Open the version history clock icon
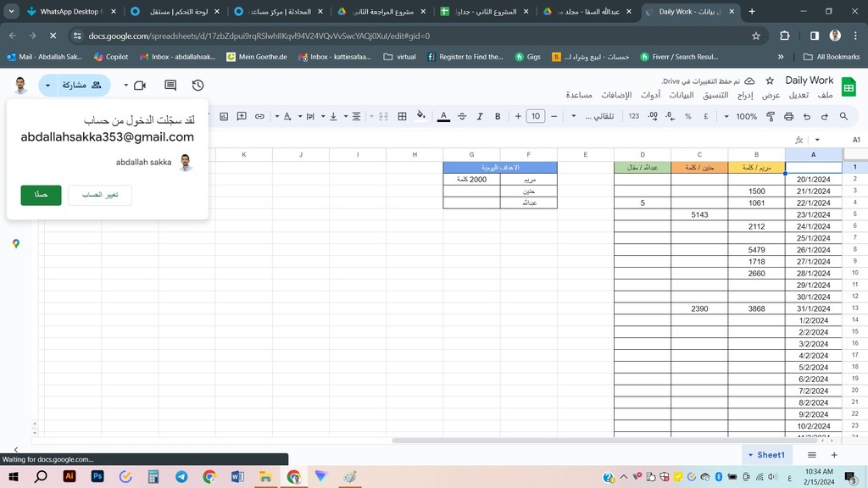The image size is (868, 488). click(x=198, y=86)
